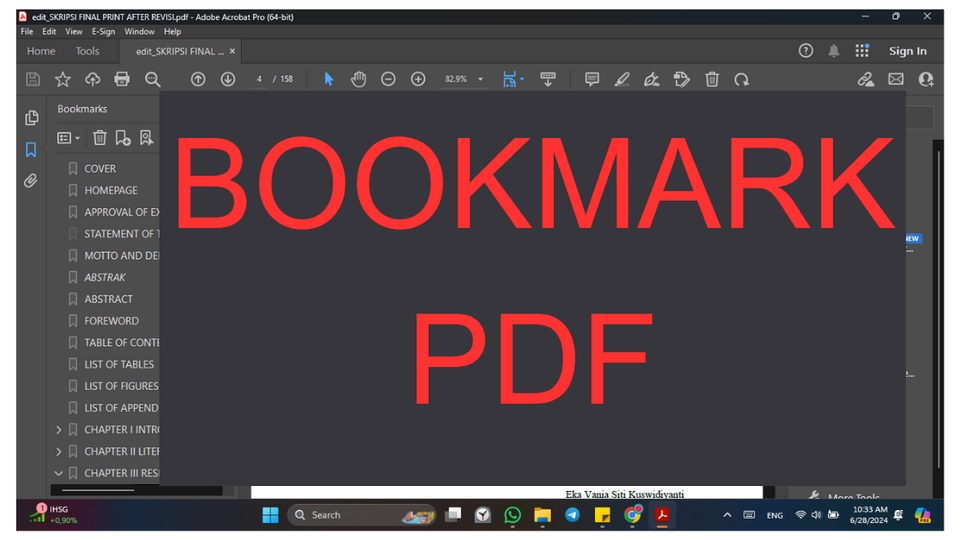This screenshot has width=960, height=540.
Task: Open the Attachments paperclip panel icon
Action: click(31, 181)
